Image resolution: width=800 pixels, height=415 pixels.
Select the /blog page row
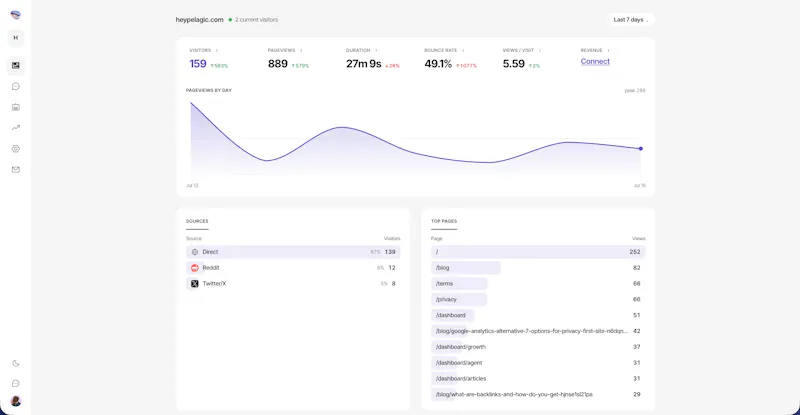click(x=538, y=267)
